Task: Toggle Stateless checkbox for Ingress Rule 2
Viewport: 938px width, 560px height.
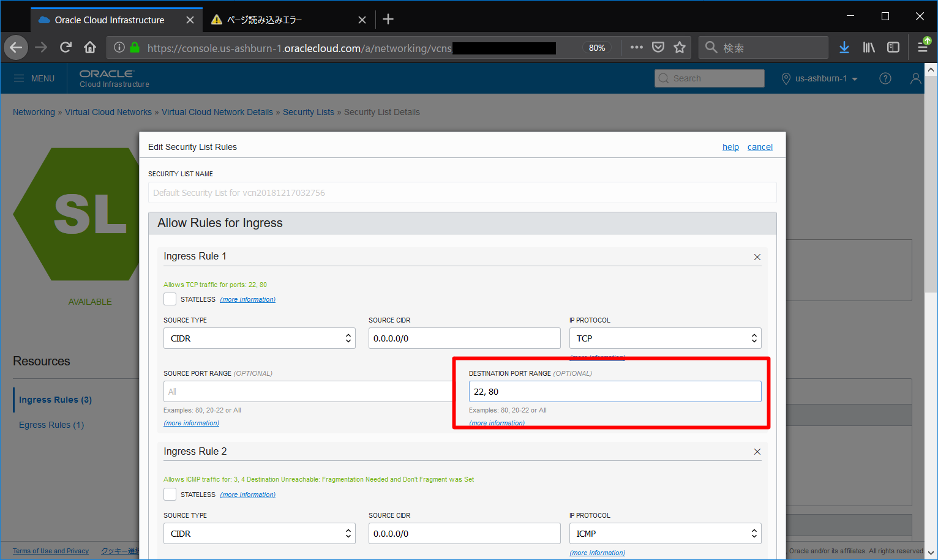Action: pyautogui.click(x=170, y=494)
